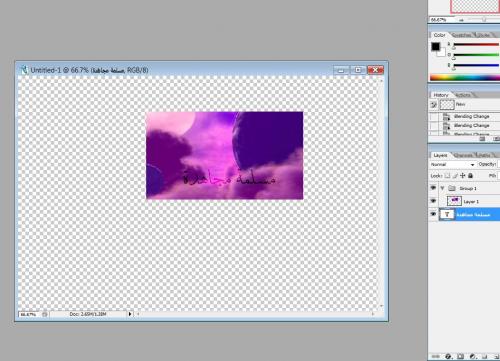Collapse the Group 1 folder arrow
Image resolution: width=500 pixels, height=361 pixels.
coord(443,188)
